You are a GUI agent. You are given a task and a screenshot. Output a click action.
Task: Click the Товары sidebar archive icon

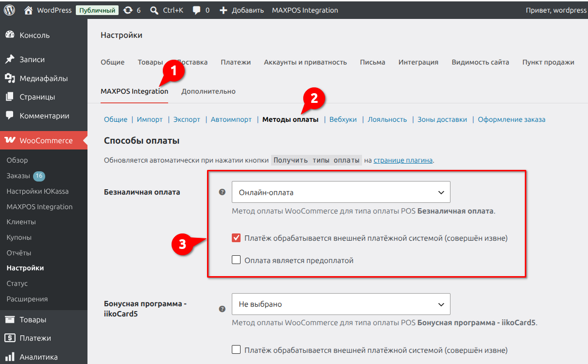(x=10, y=319)
